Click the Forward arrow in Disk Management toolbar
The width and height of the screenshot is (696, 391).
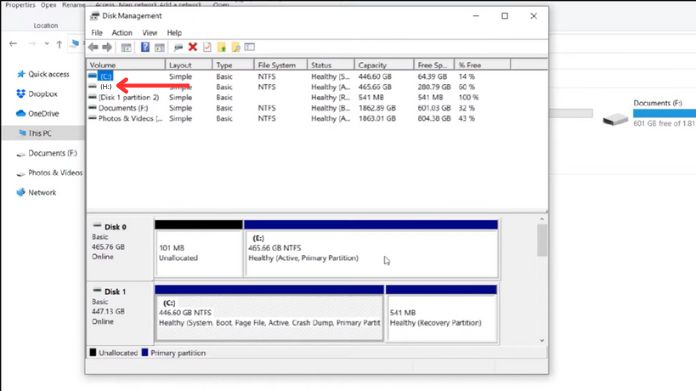point(107,47)
